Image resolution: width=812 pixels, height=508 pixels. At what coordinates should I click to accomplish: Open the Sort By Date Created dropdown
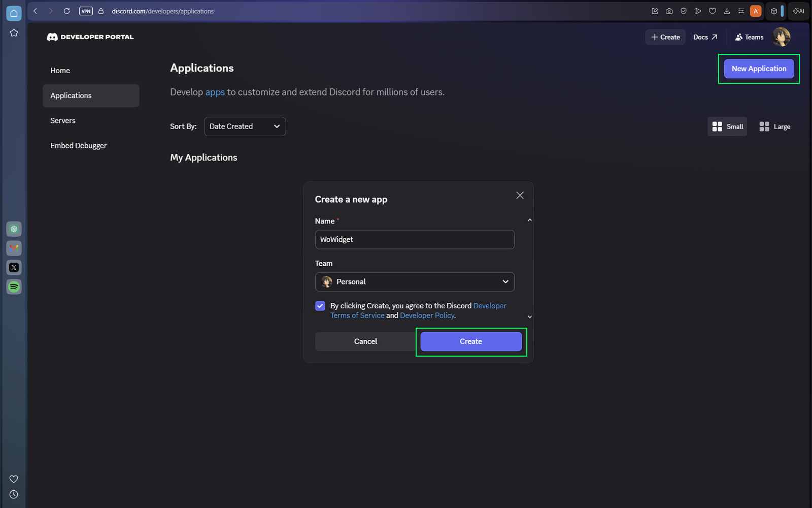point(245,126)
